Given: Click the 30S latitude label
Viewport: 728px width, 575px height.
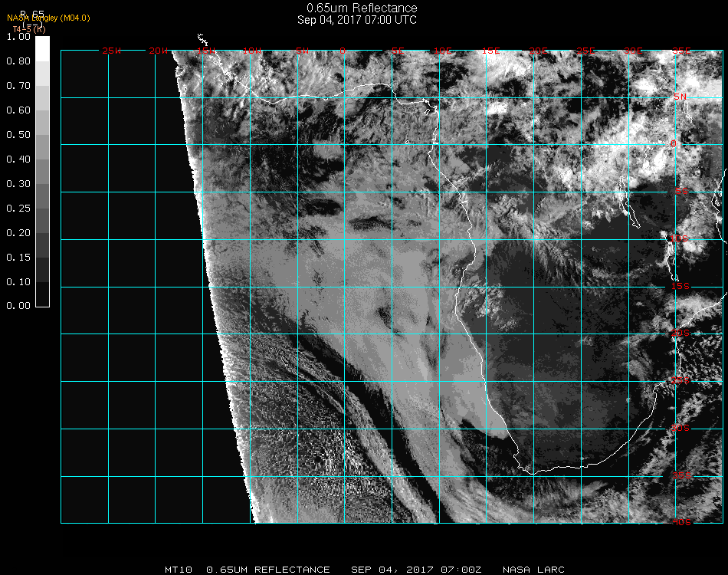Looking at the screenshot, I should 680,428.
